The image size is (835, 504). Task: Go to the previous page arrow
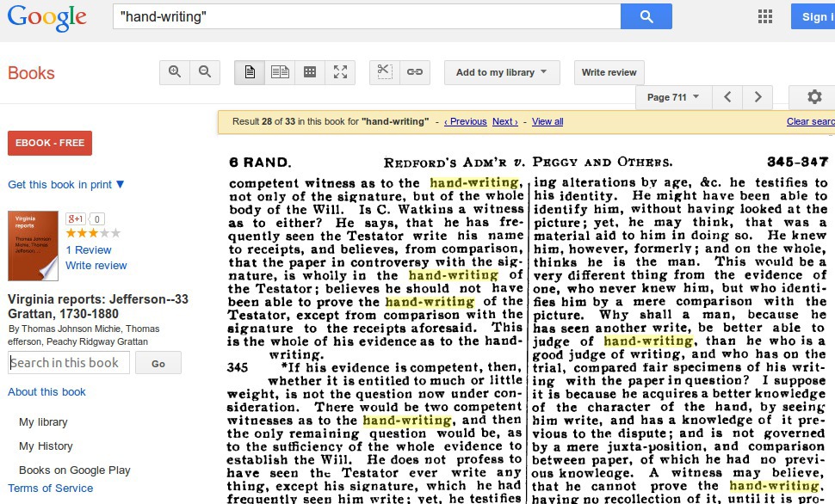tap(727, 97)
